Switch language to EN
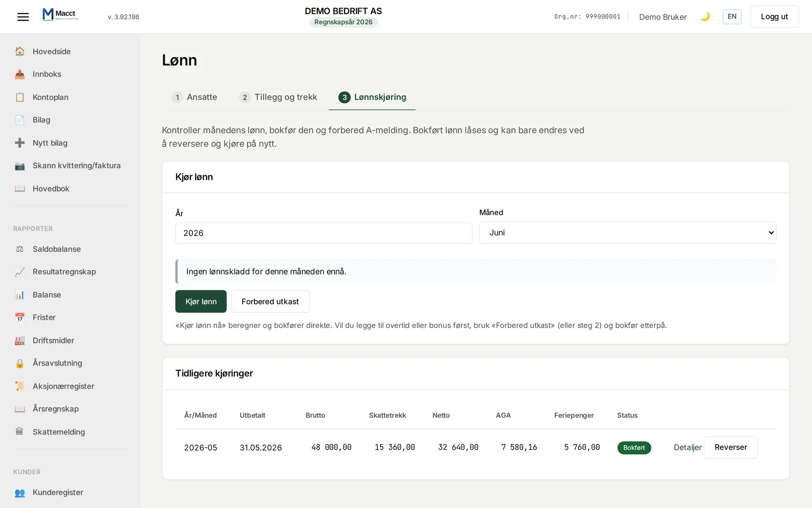 (x=732, y=17)
